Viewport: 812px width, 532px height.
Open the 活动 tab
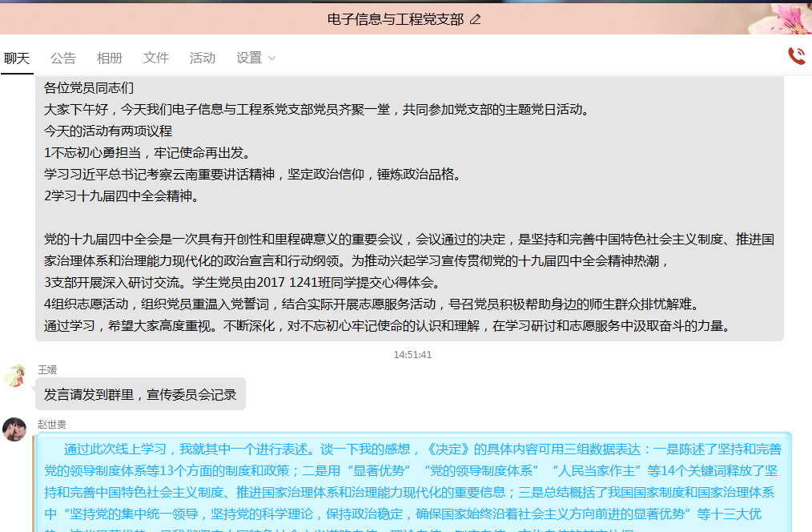203,58
